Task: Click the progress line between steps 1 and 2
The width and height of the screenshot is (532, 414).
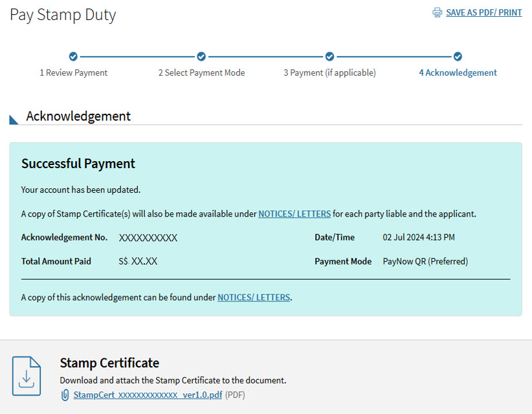Action: coord(137,56)
